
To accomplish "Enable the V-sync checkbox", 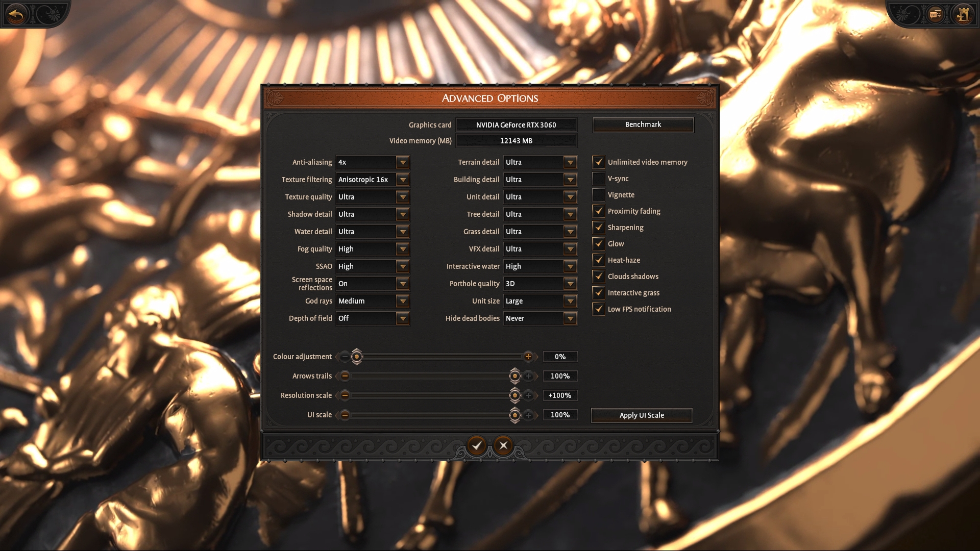I will click(x=599, y=179).
